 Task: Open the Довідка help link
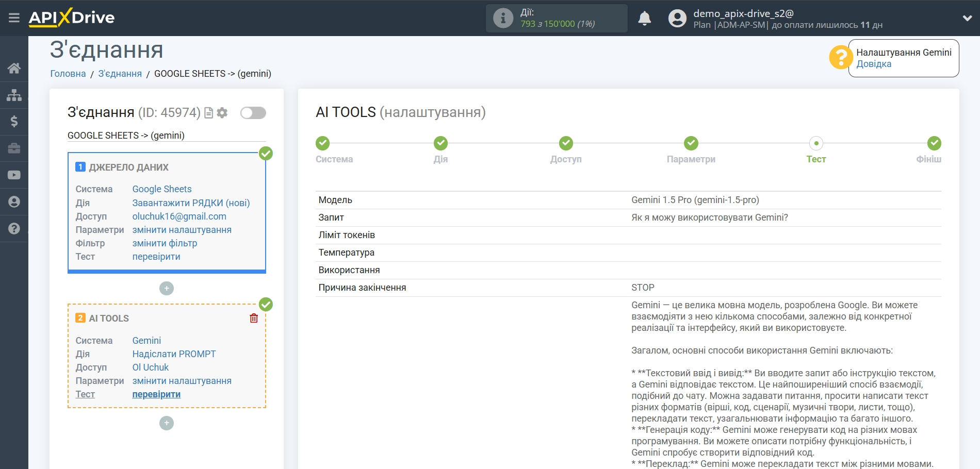click(x=874, y=64)
